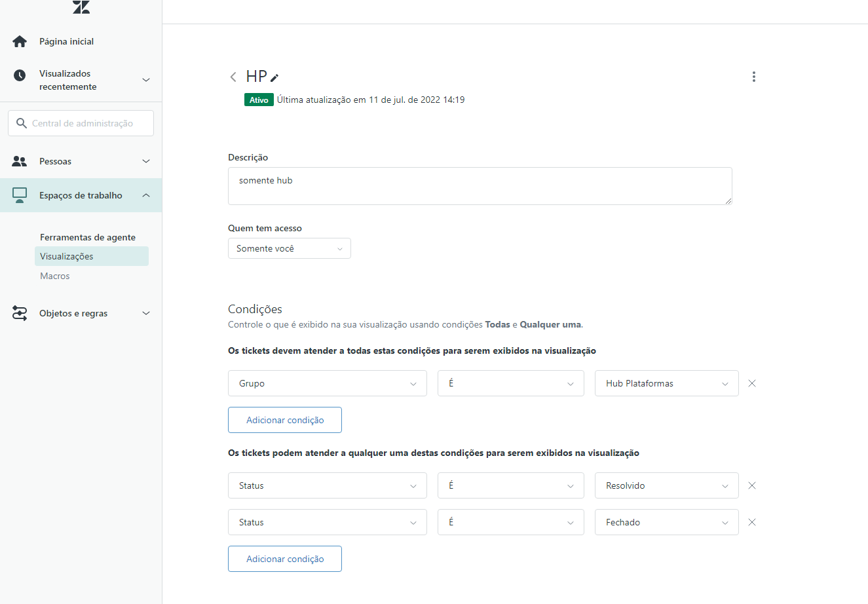868x604 pixels.
Task: Click the Zendesk logo icon
Action: (81, 7)
